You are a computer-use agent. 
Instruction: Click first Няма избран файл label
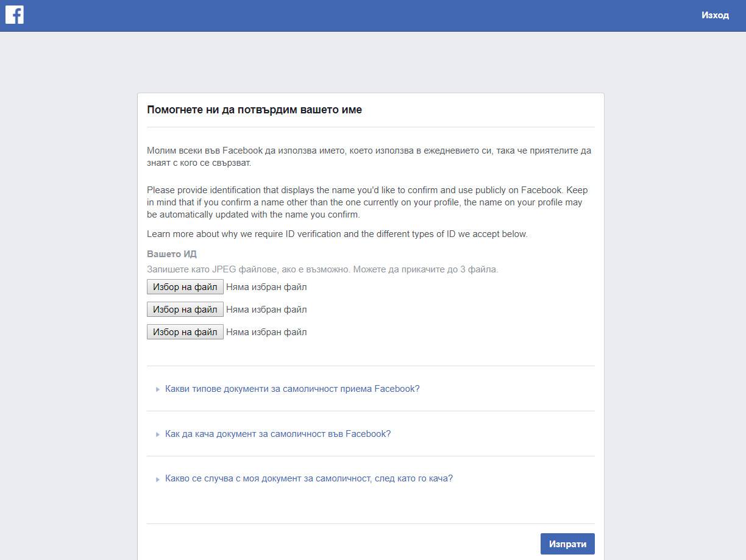tap(266, 287)
